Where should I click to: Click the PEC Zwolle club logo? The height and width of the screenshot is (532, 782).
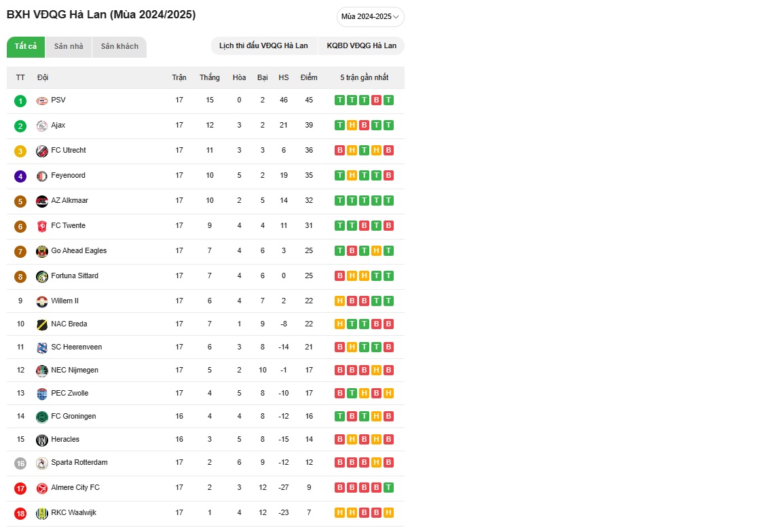coord(42,394)
